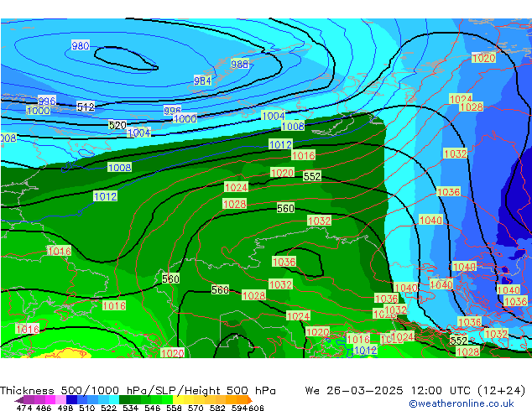Click the 474 value on the legend scale
The height and width of the screenshot is (411, 532).
(24, 408)
